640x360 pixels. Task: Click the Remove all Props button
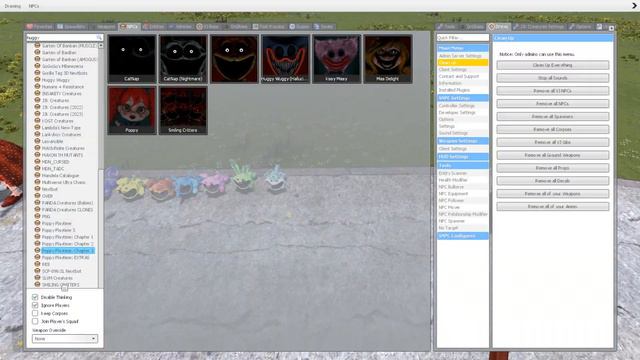553,168
